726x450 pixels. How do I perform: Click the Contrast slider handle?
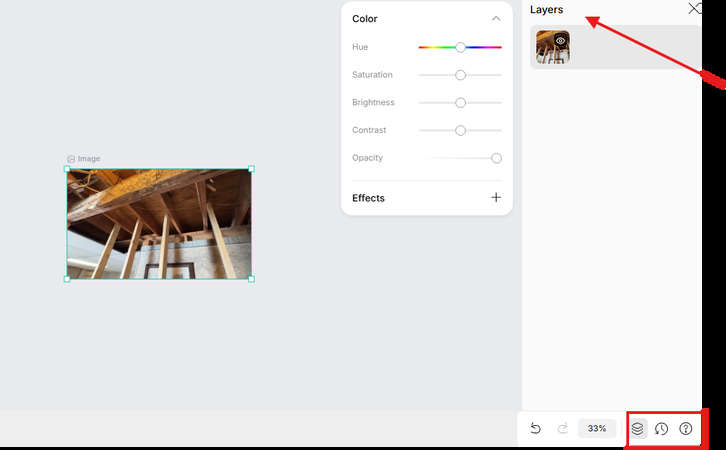point(460,131)
